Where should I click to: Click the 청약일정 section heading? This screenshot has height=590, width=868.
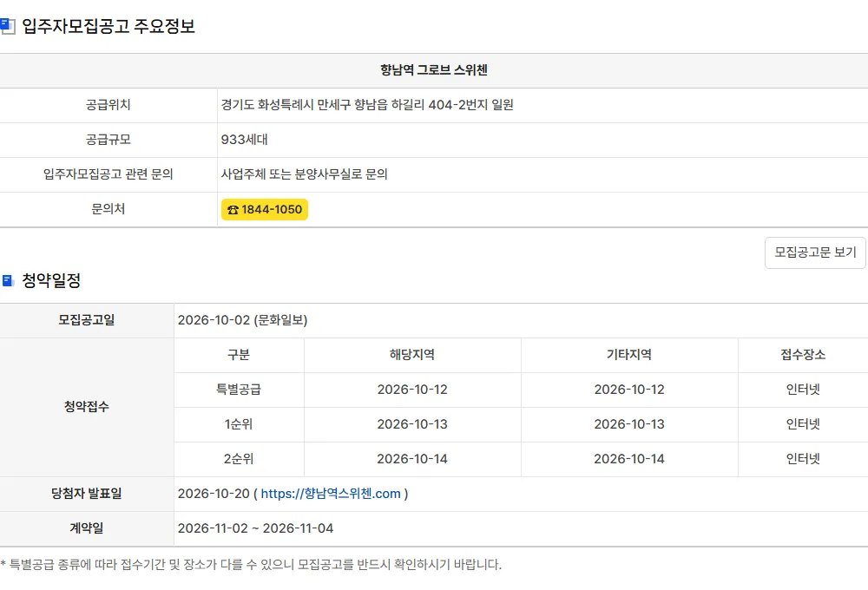pyautogui.click(x=51, y=280)
